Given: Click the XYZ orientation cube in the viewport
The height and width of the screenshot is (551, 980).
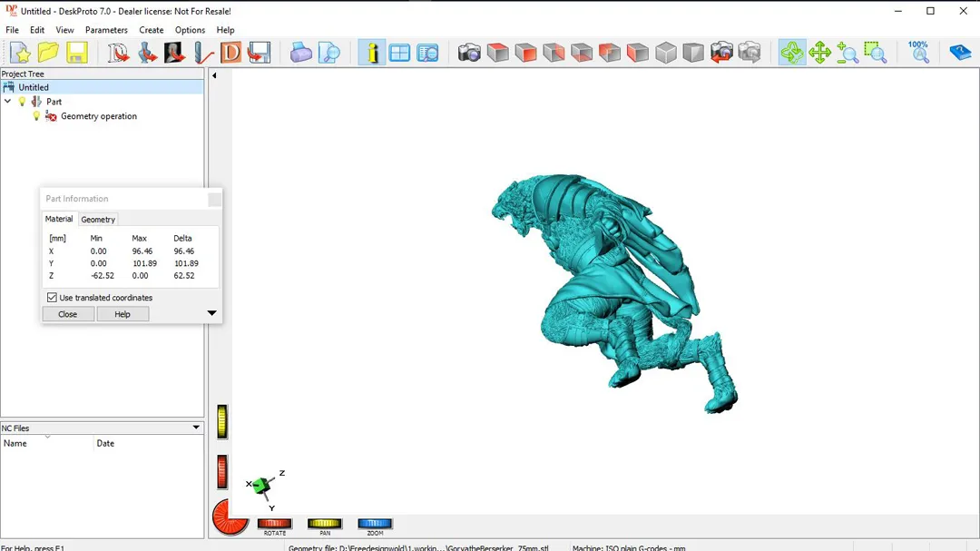Looking at the screenshot, I should point(262,486).
